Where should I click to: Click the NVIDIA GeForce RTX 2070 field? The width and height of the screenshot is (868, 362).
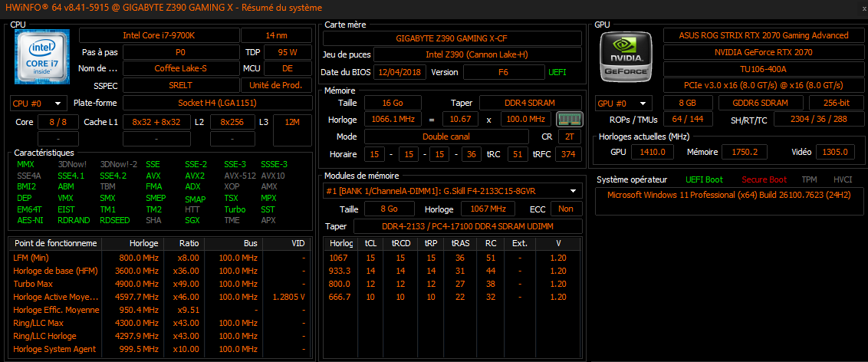(764, 53)
